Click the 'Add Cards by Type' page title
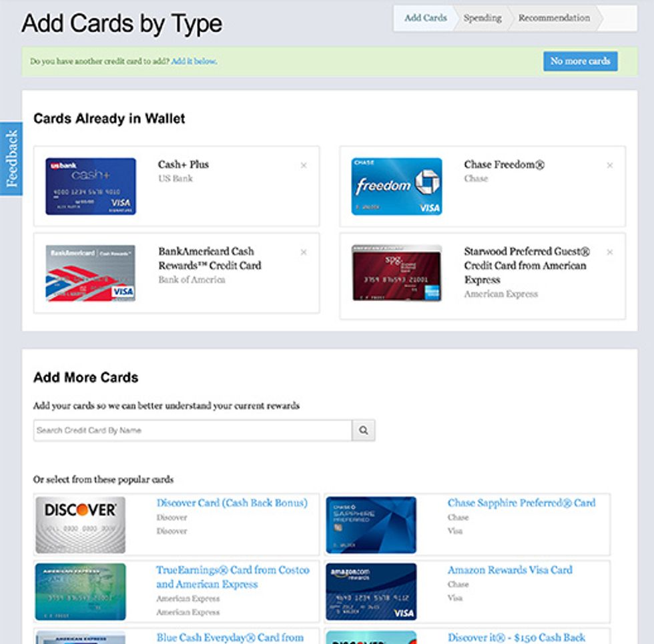The image size is (654, 644). (121, 23)
